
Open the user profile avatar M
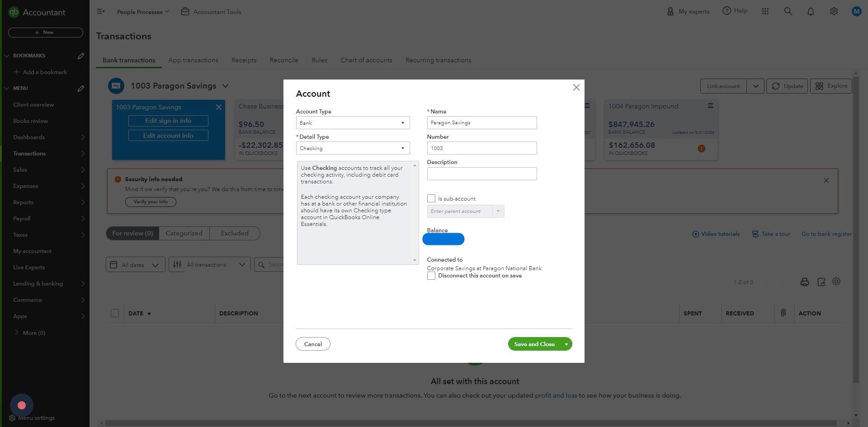pyautogui.click(x=857, y=12)
